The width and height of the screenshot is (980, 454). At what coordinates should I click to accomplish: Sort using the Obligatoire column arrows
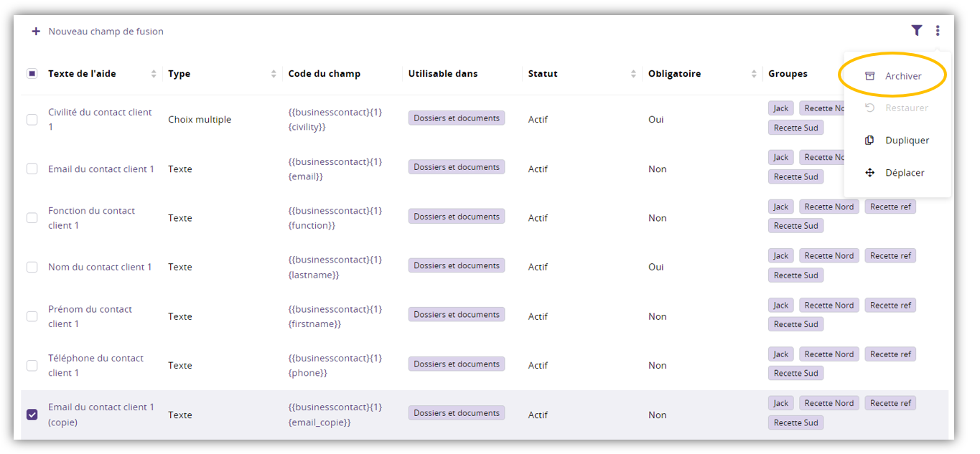[754, 74]
